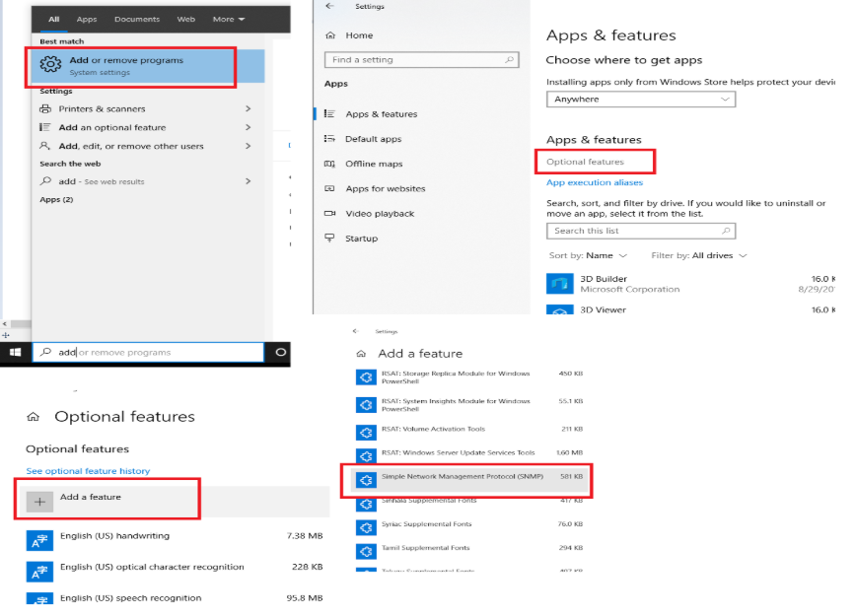Viewport: 856px width, 616px height.
Task: Open the Windows Start button
Action: tap(16, 353)
